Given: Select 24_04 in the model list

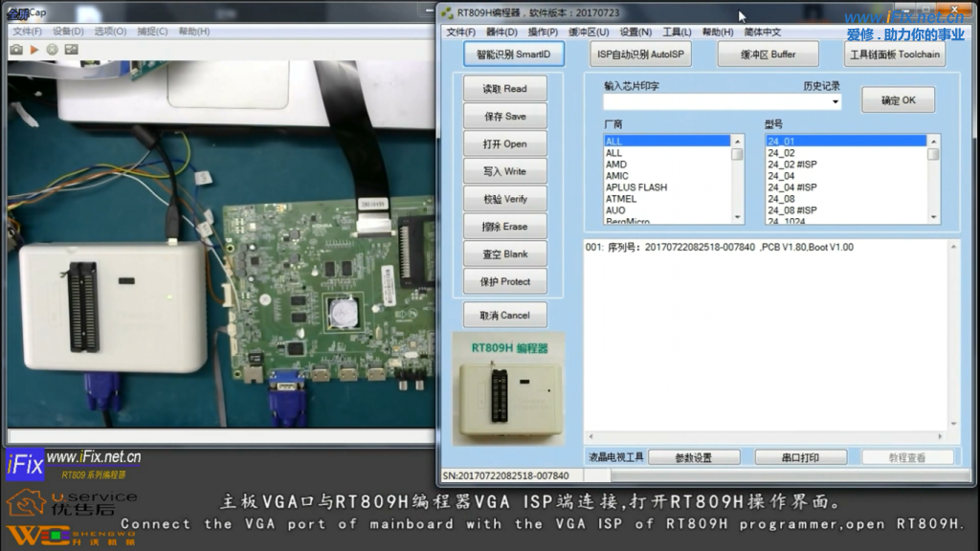Looking at the screenshot, I should point(781,176).
